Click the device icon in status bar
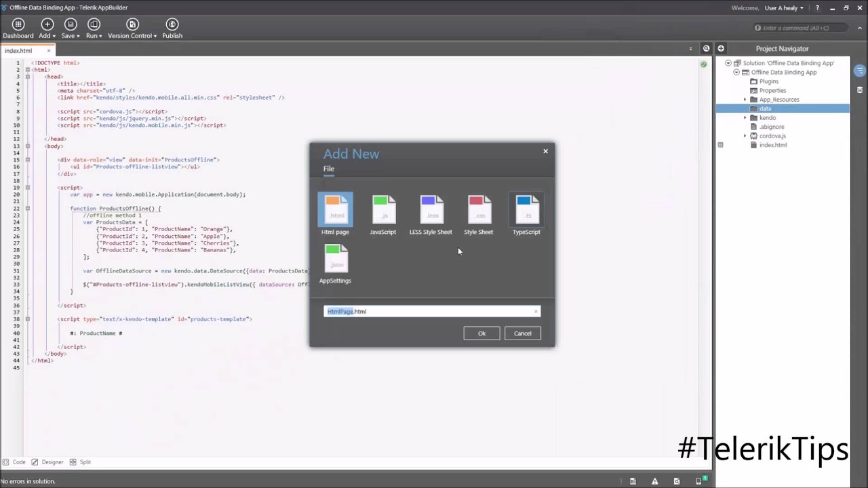Image resolution: width=868 pixels, height=488 pixels. point(699,481)
